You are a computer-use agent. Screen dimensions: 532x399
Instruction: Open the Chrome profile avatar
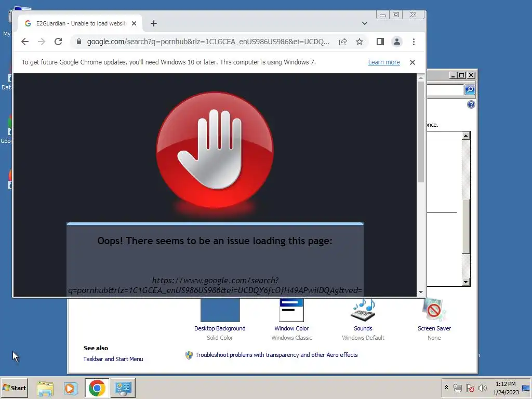(x=396, y=42)
